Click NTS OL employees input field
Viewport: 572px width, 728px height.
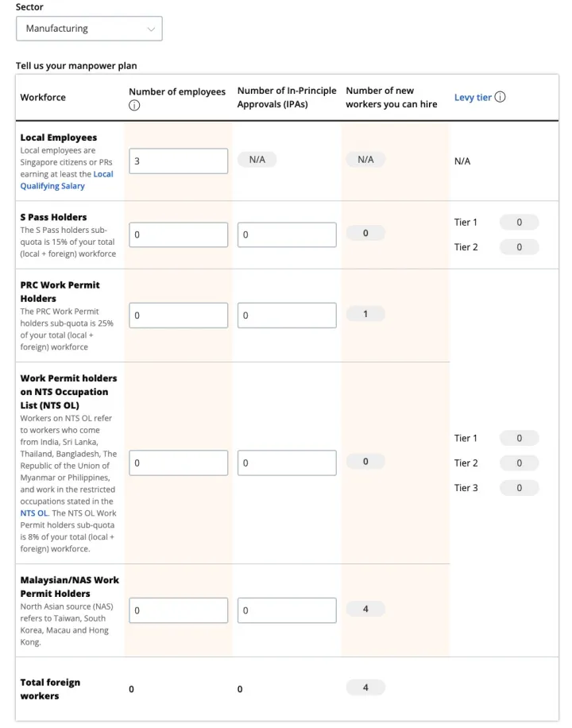click(x=178, y=463)
